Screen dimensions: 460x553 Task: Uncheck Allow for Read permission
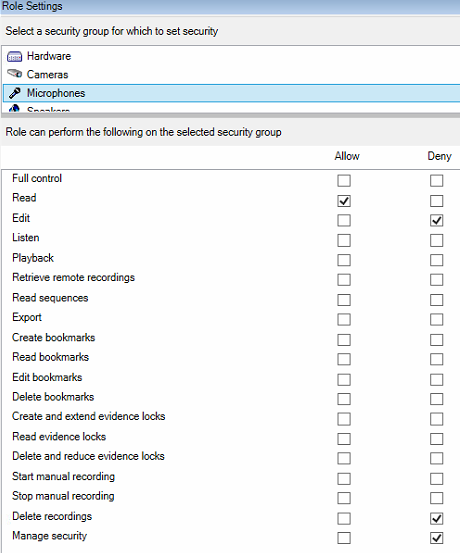pyautogui.click(x=344, y=201)
